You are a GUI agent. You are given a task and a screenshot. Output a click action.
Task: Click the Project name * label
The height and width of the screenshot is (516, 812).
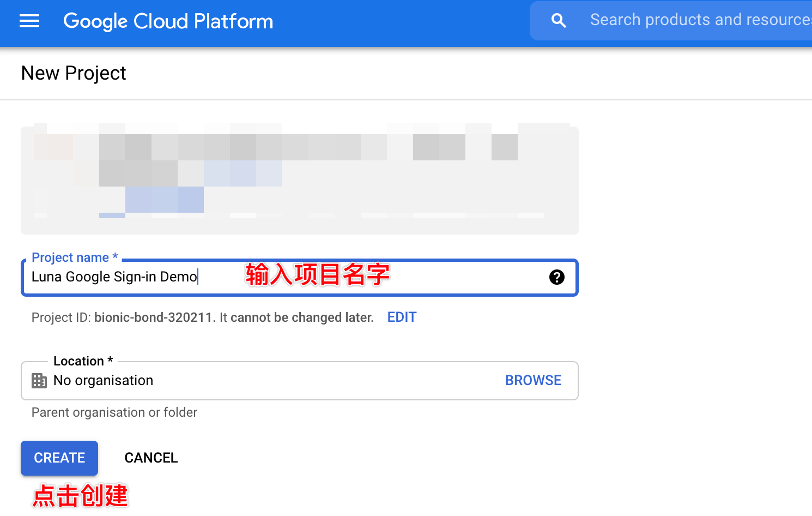click(75, 257)
